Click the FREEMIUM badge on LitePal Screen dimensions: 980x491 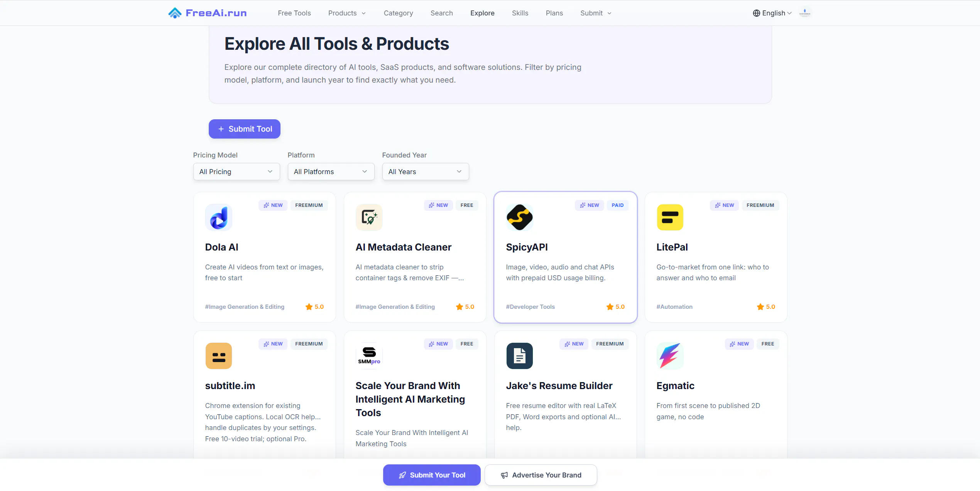click(x=760, y=205)
